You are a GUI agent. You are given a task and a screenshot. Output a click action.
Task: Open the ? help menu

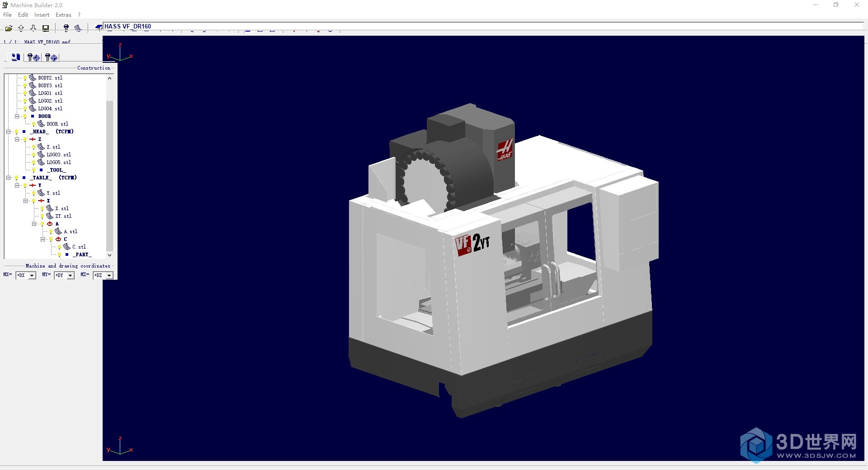coord(79,14)
